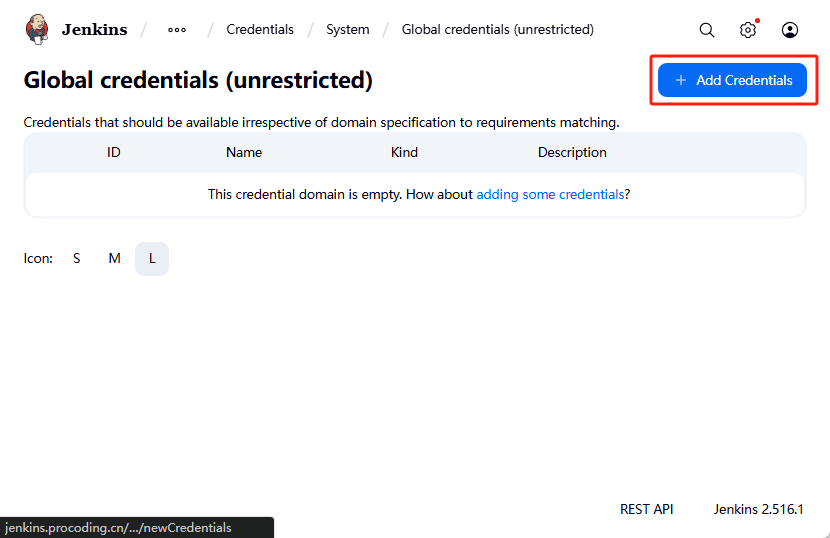The height and width of the screenshot is (538, 830).
Task: Sort by the ID column header
Action: [x=114, y=152]
